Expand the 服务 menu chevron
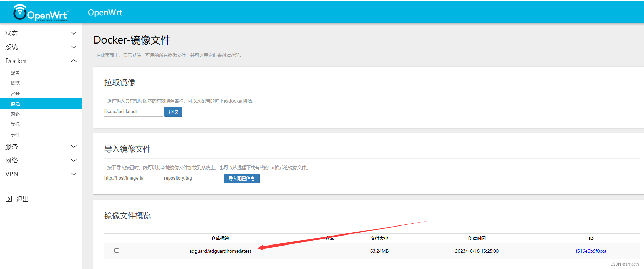The height and width of the screenshot is (269, 644). [73, 146]
